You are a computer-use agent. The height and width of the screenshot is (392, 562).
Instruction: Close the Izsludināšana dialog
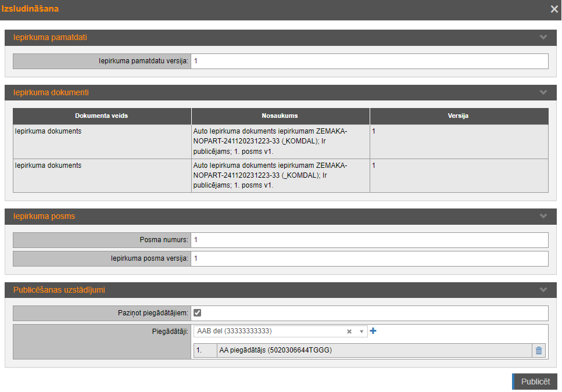(554, 9)
